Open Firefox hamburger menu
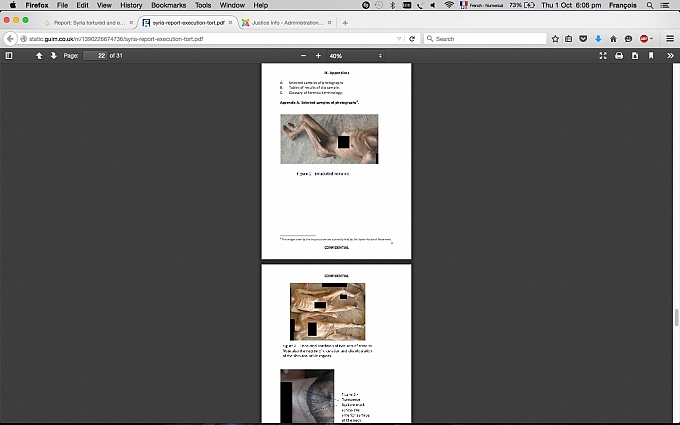This screenshot has height=425, width=680. (x=671, y=39)
